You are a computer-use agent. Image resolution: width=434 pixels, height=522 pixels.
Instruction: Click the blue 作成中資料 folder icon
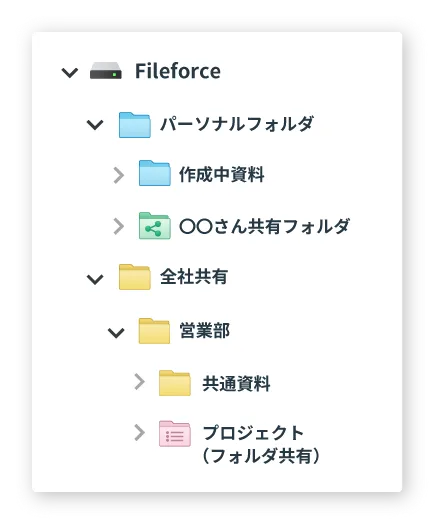pyautogui.click(x=155, y=173)
